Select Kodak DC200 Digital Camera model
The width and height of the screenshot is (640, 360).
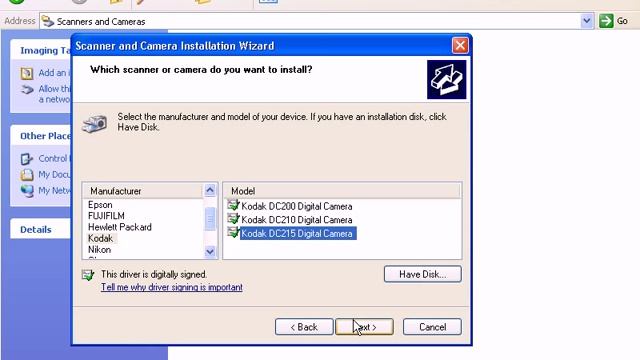(x=297, y=206)
